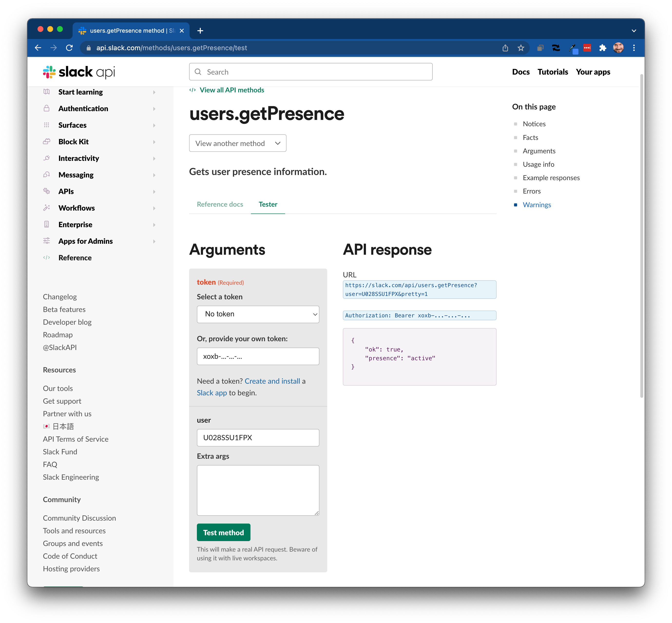Viewport: 672px width, 623px height.
Task: Select the Block Kit icon in sidebar
Action: (47, 142)
